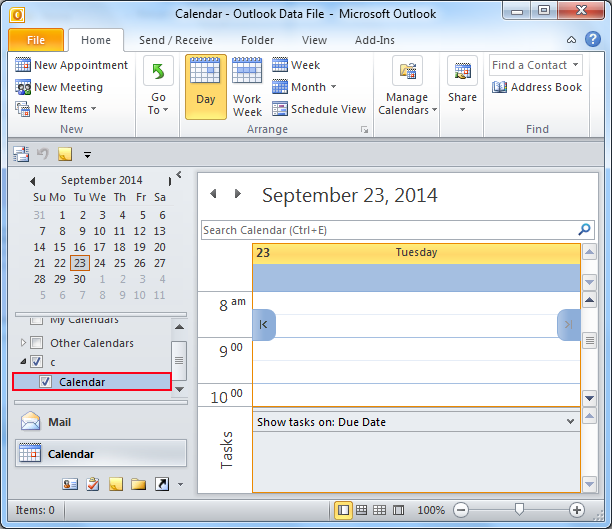Open Arrange group dialog launcher
This screenshot has width=612, height=529.
[x=364, y=130]
